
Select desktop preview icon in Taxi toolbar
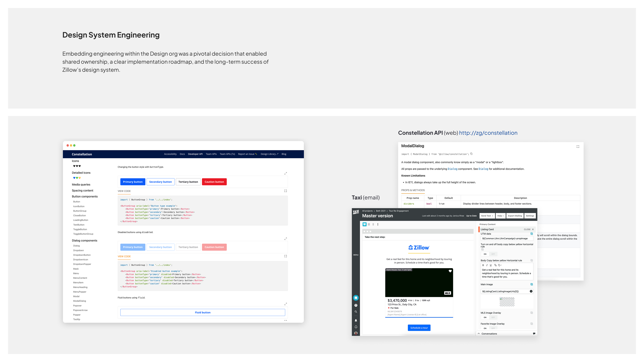pyautogui.click(x=364, y=224)
